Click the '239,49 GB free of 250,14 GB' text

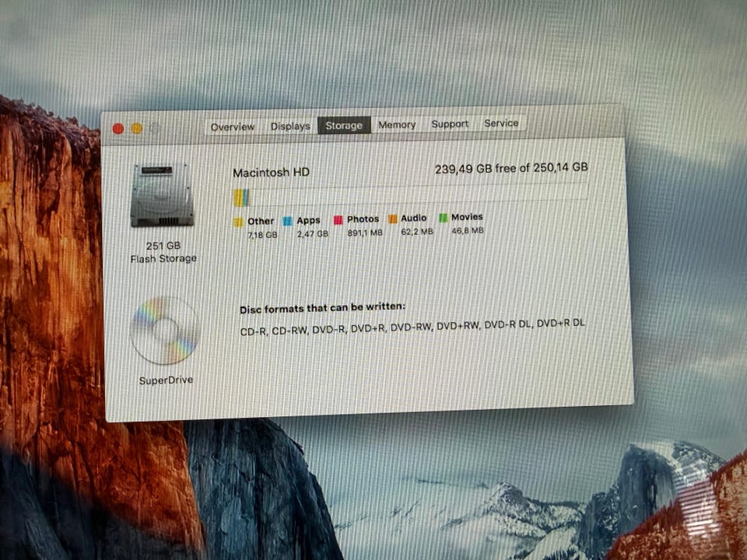click(511, 168)
